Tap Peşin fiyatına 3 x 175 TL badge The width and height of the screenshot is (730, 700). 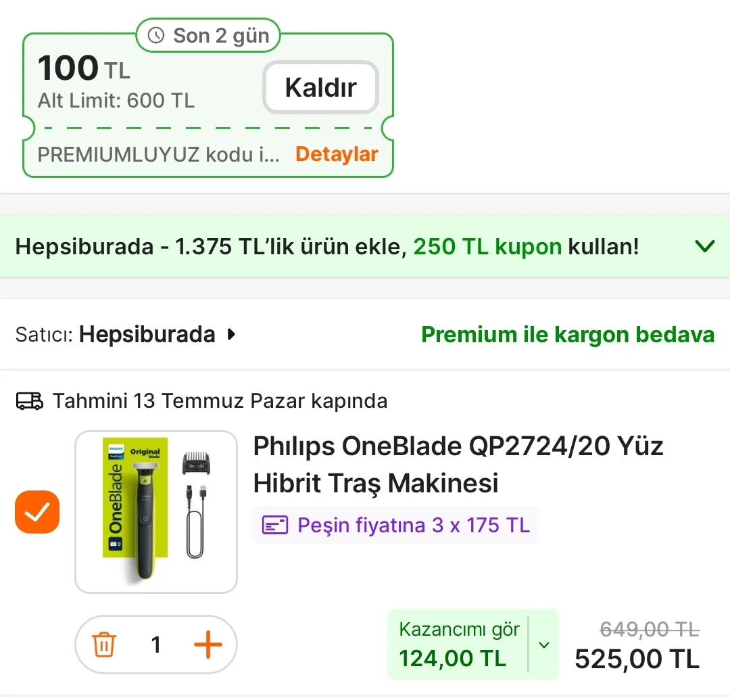pos(395,526)
